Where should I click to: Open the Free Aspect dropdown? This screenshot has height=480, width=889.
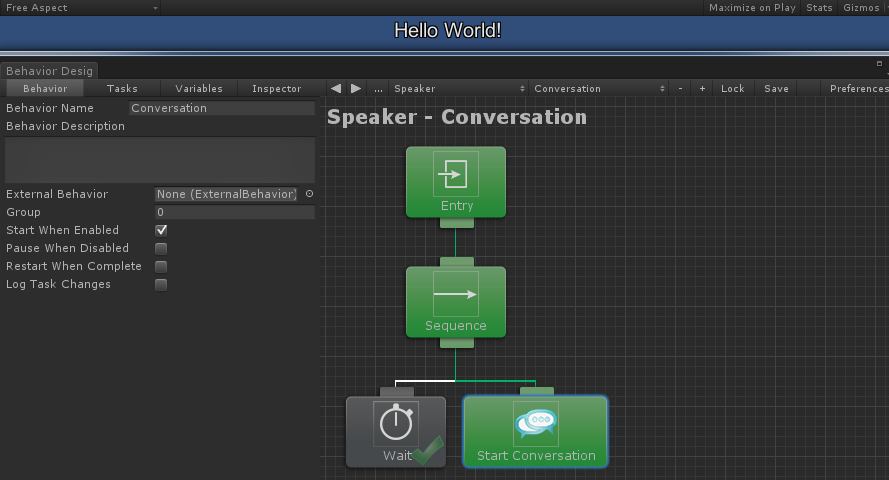80,8
